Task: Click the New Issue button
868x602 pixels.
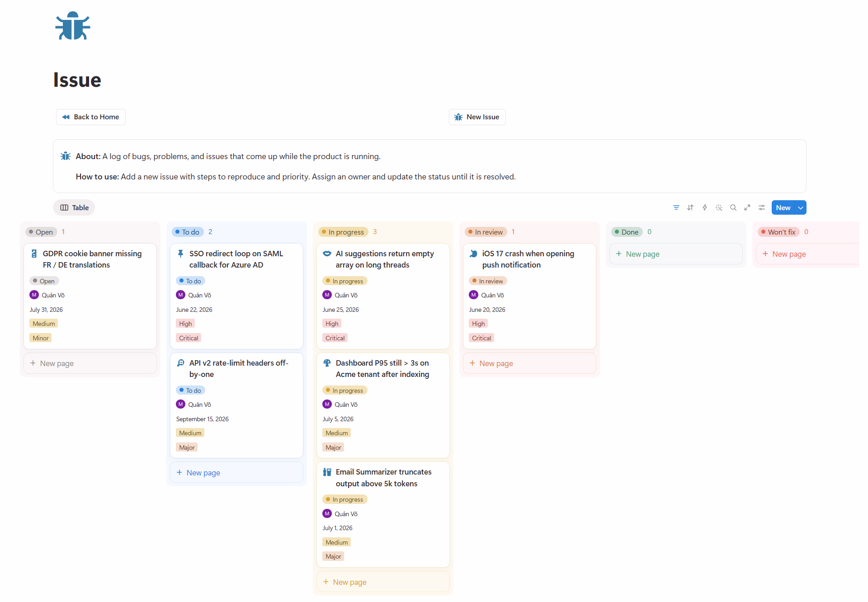Action: (x=477, y=117)
